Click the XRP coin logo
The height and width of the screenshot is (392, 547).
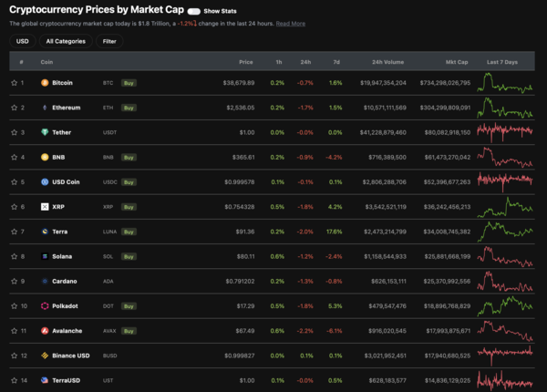(x=45, y=207)
